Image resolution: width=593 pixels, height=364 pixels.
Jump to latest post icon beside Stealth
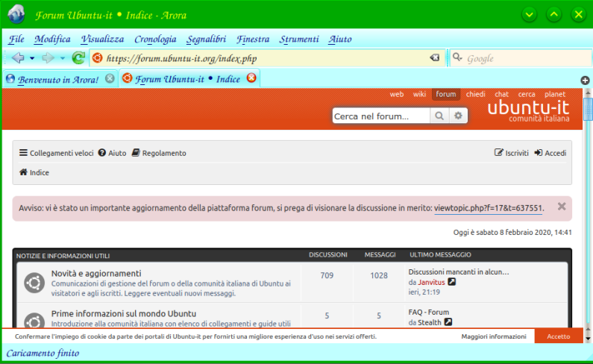point(448,322)
